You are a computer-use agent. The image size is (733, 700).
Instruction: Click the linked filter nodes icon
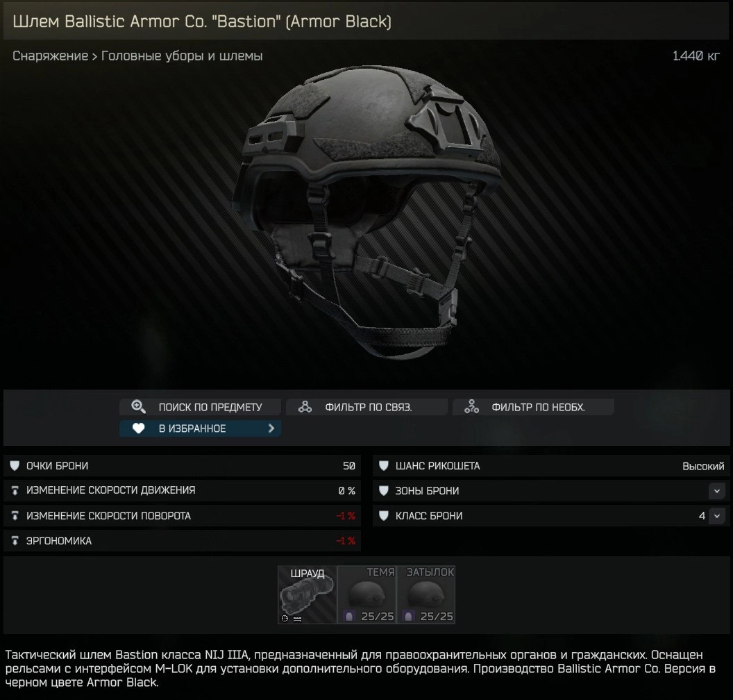[x=305, y=407]
